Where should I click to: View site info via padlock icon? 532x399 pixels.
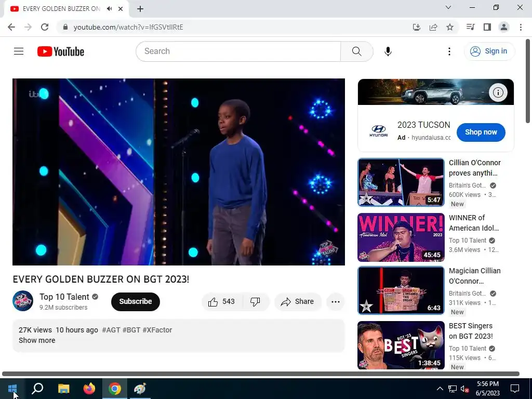(x=65, y=27)
